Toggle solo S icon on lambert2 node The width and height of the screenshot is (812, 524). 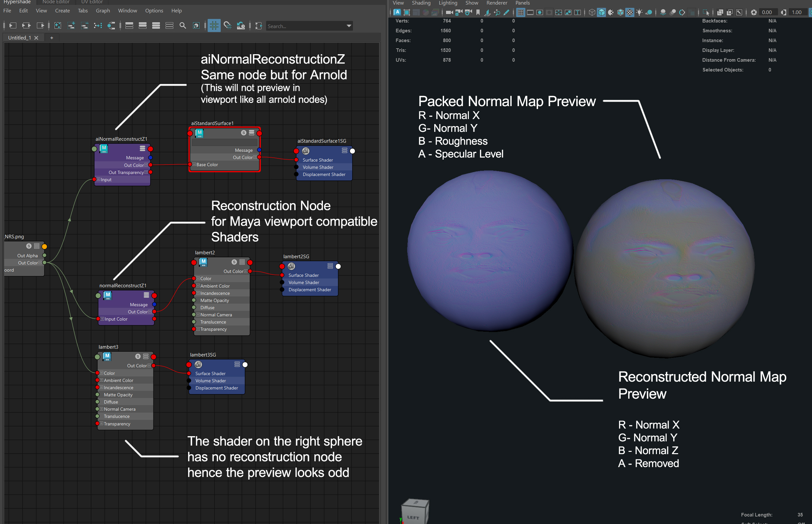point(234,262)
